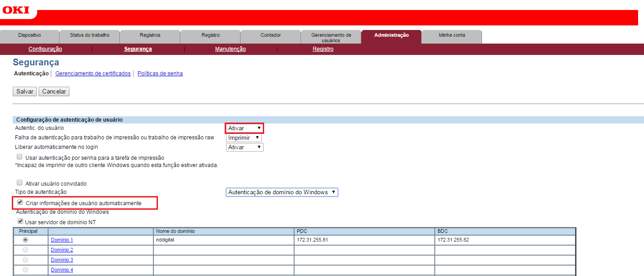
Task: Open the Minha conta tab
Action: pos(452,35)
